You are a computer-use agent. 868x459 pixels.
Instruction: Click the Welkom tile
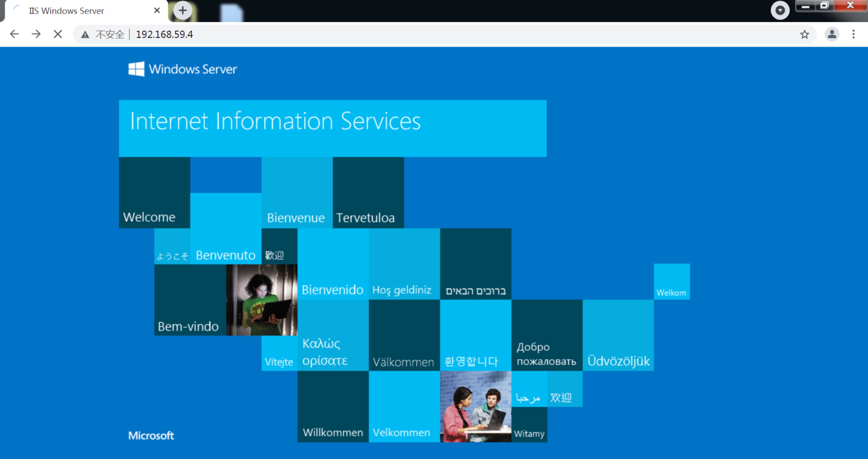pyautogui.click(x=671, y=282)
